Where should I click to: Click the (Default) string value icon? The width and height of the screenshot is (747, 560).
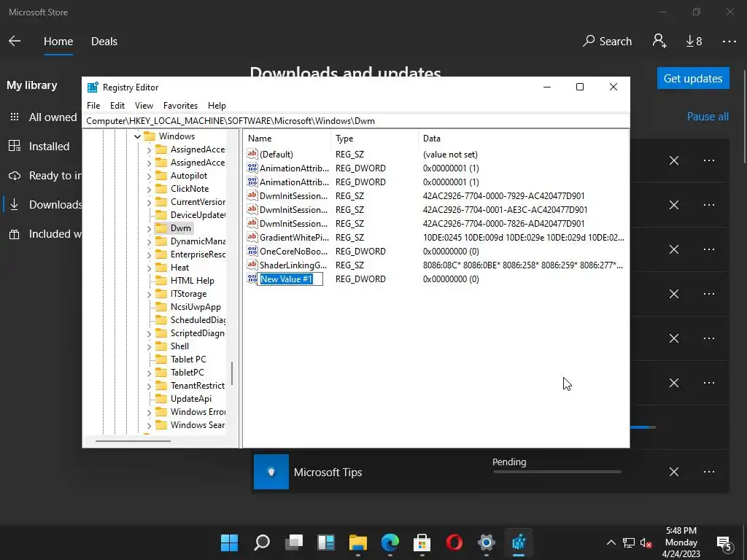[252, 154]
